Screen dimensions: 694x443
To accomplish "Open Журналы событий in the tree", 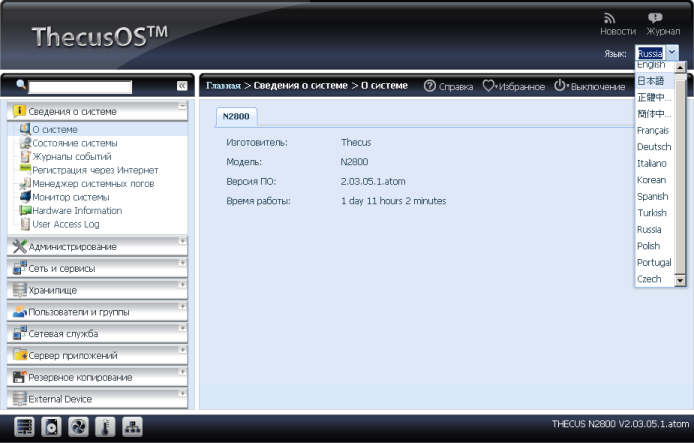I will click(72, 157).
